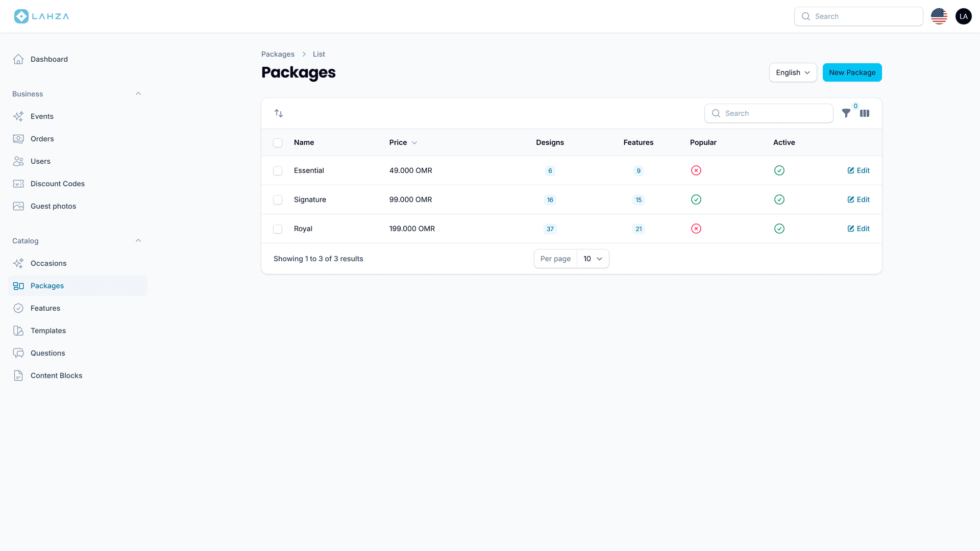The image size is (980, 551).
Task: Toggle the select-all checkbox in header
Action: click(278, 143)
